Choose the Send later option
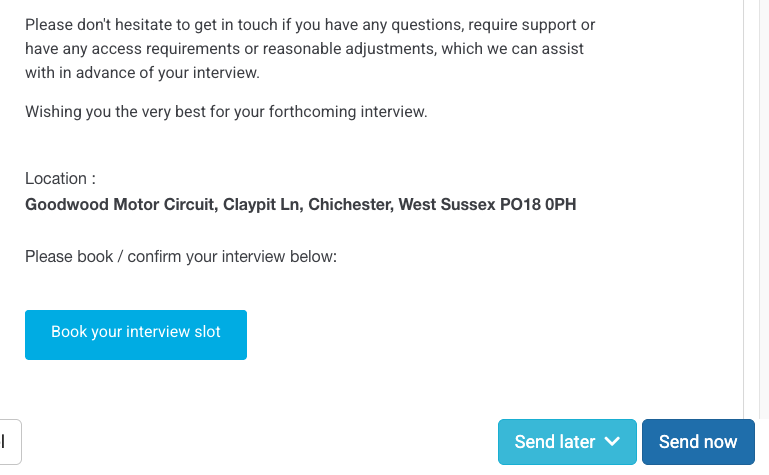Viewport: 769px width, 475px height. coord(555,442)
